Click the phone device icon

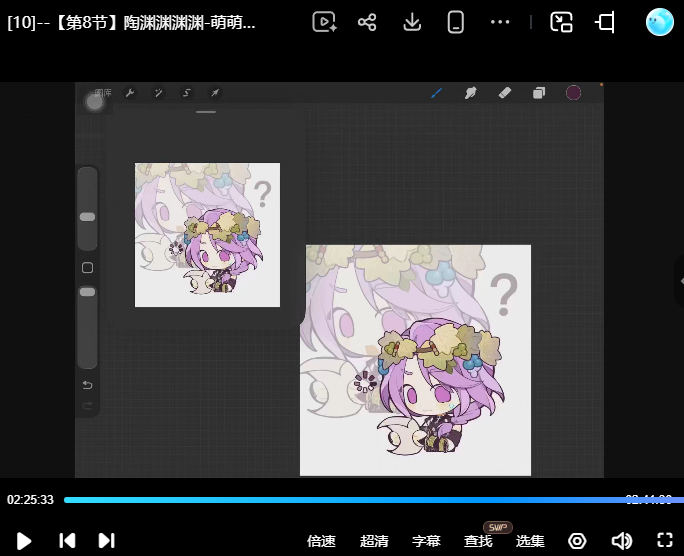(x=455, y=22)
